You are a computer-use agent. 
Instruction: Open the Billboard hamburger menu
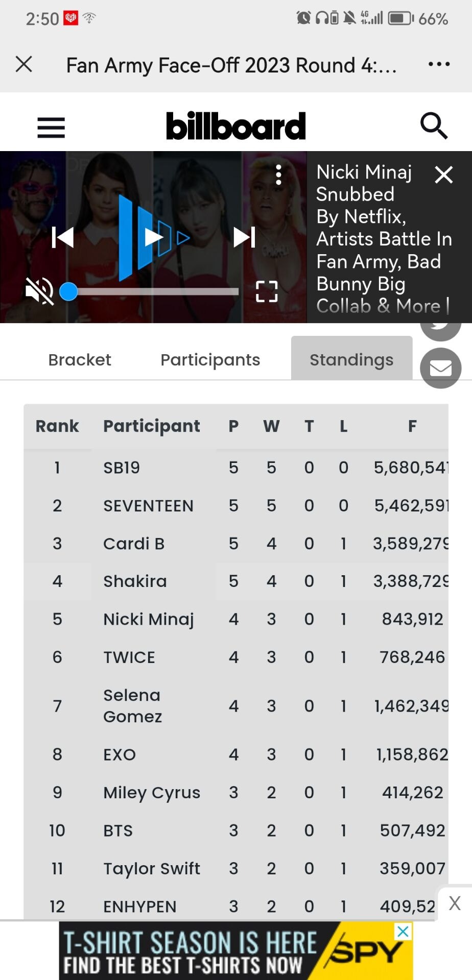51,127
